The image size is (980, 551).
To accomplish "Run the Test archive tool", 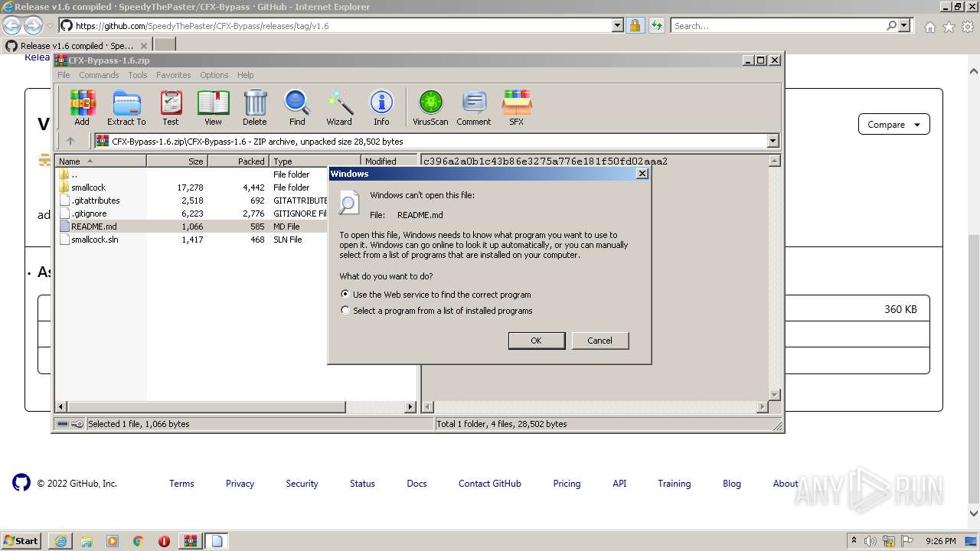I will point(171,107).
